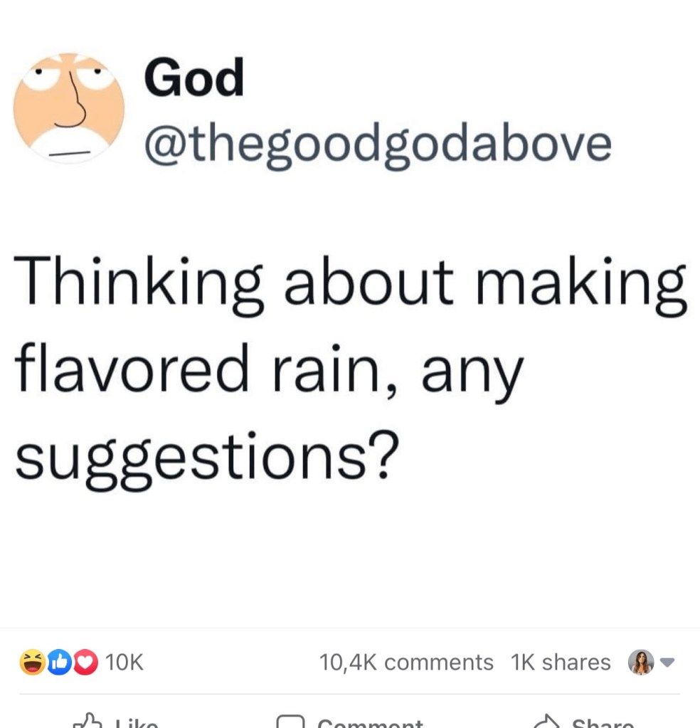
Task: Open the 10,4K comments list
Action: (406, 663)
